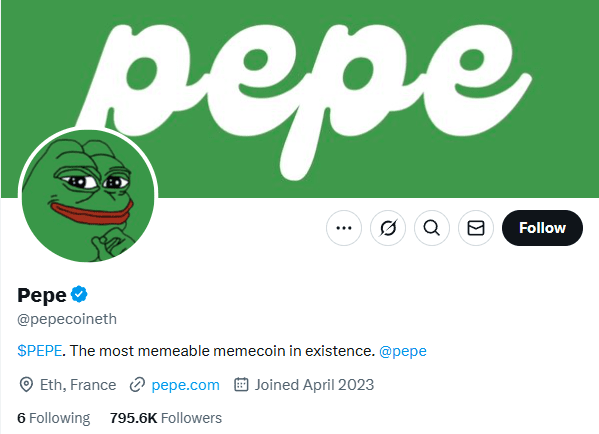Click the @pepecoineth handle
Image resolution: width=599 pixels, height=434 pixels.
(67, 319)
